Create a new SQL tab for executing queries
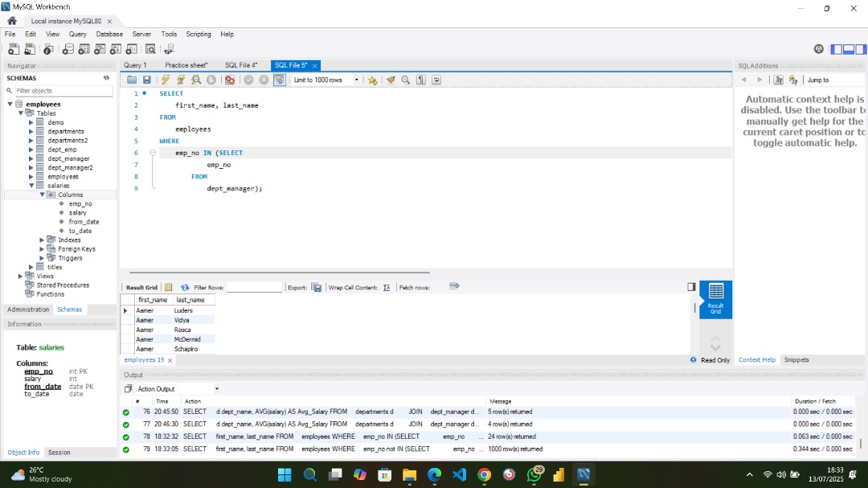 (12, 49)
